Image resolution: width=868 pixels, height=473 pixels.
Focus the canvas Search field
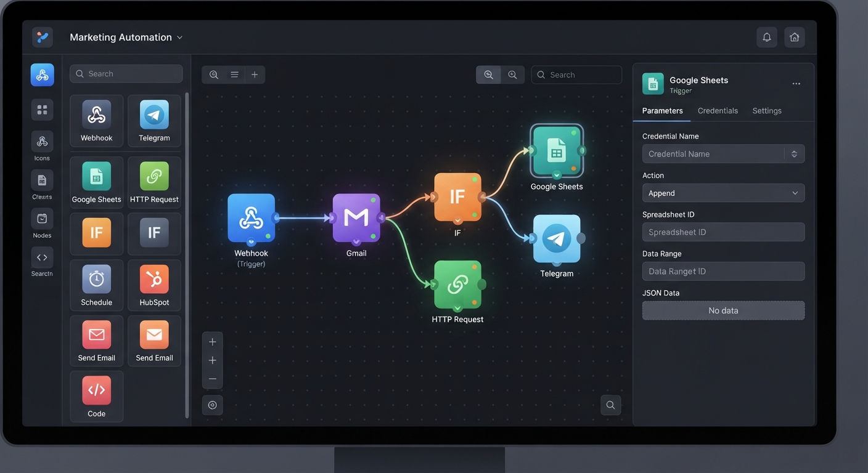[576, 75]
